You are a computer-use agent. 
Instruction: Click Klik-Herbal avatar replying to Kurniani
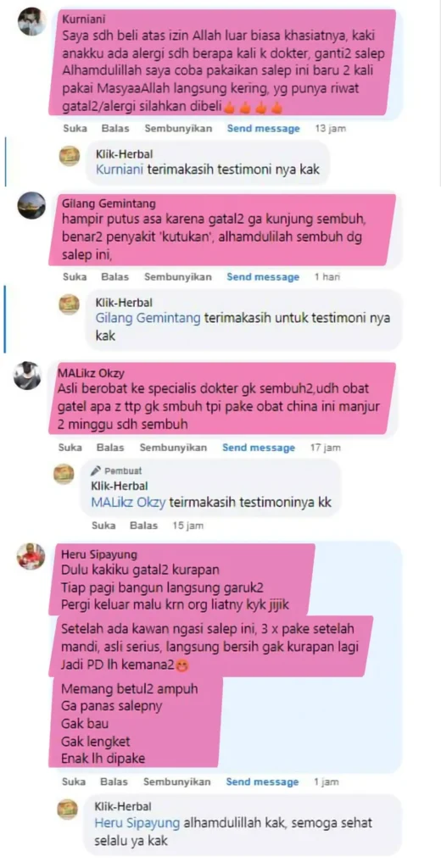pos(70,157)
